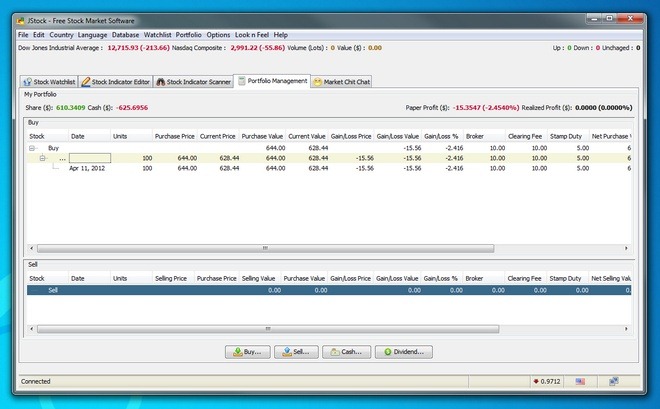Click the Cash... button
Screen dimensions: 660x409
pyautogui.click(x=346, y=352)
